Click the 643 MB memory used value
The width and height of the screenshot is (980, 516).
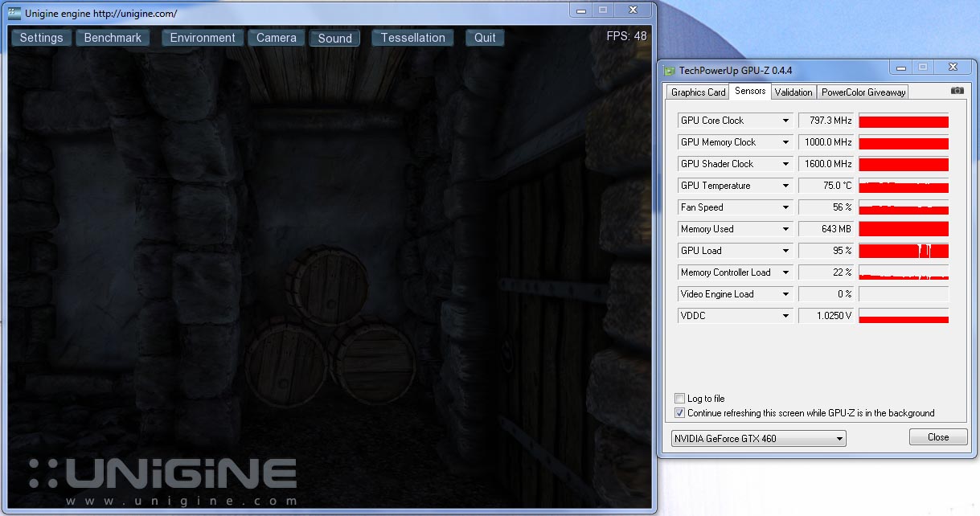(826, 229)
